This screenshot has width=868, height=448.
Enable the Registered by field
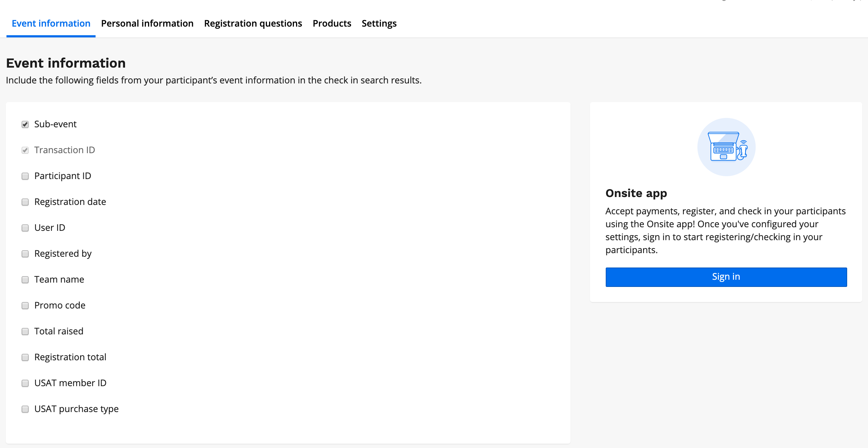tap(25, 254)
